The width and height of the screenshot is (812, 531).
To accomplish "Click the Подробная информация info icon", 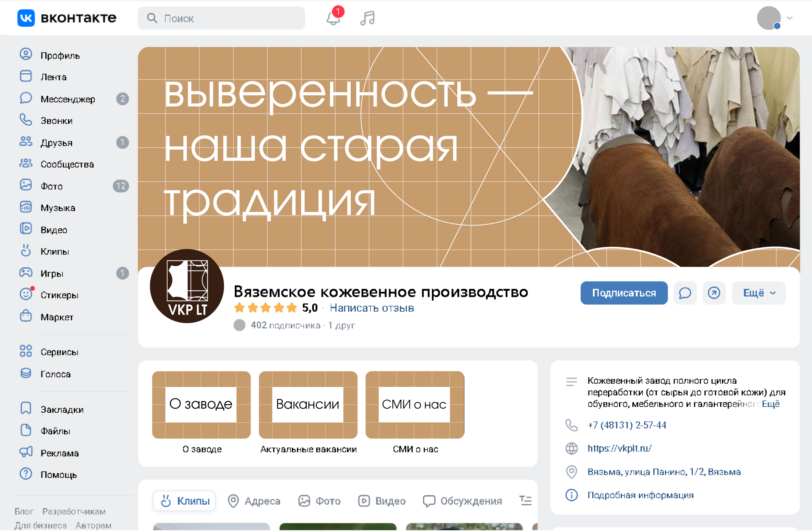I will (x=571, y=495).
